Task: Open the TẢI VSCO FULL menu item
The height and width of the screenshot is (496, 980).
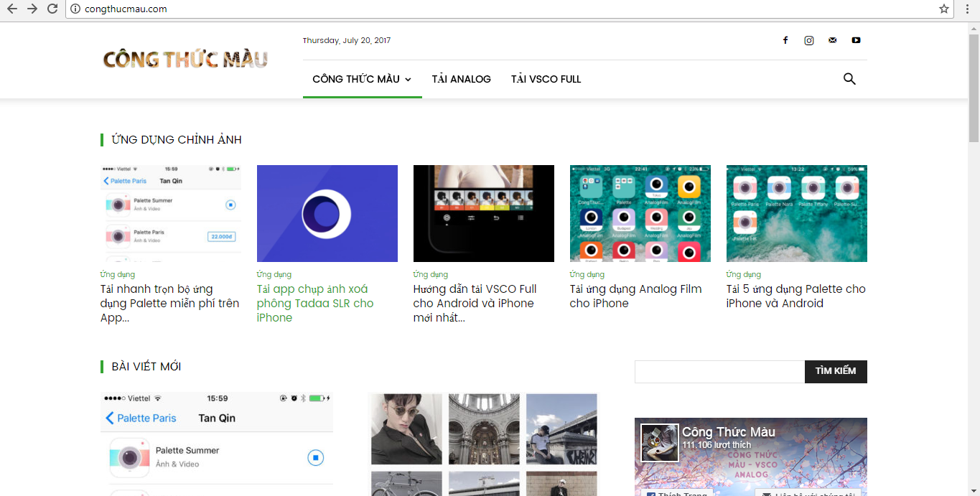Action: (546, 79)
